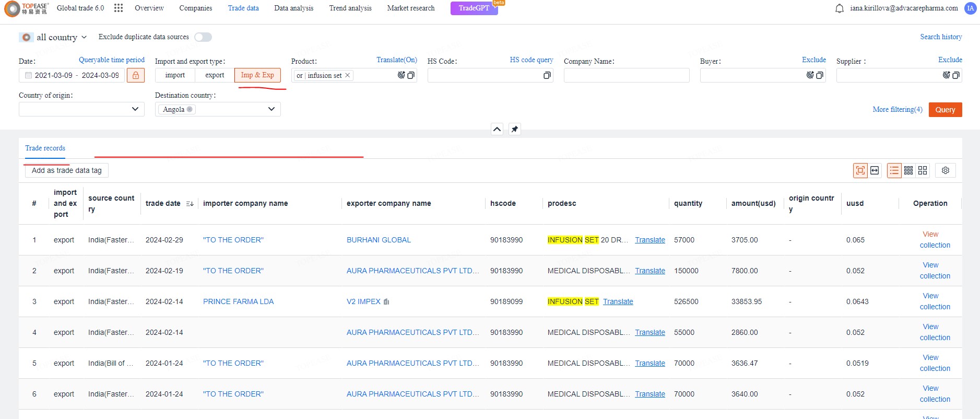
Task: Click 'Add as trade data tag' button
Action: (x=67, y=170)
